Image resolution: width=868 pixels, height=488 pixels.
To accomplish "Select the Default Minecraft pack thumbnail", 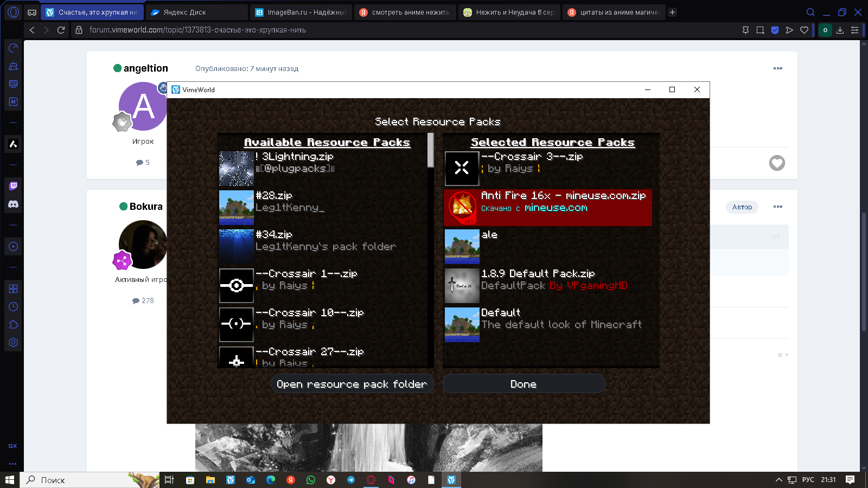I will click(462, 325).
